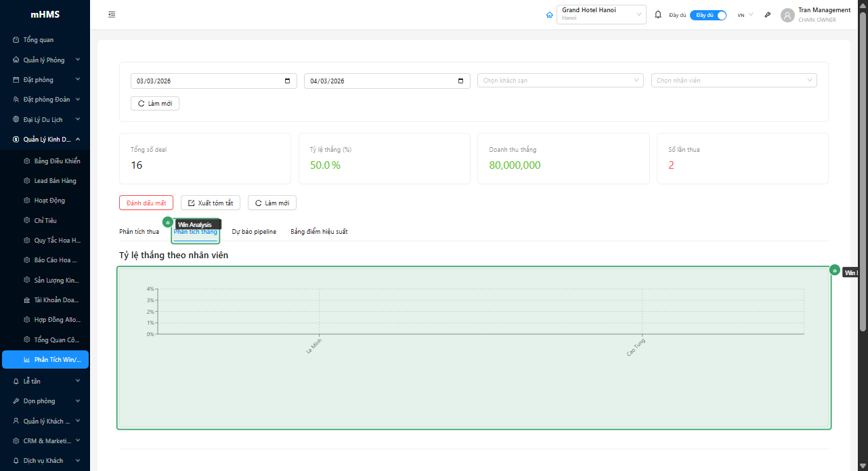Open Lead Bán Hàng in sidebar
Image resolution: width=868 pixels, height=471 pixels.
coord(55,181)
